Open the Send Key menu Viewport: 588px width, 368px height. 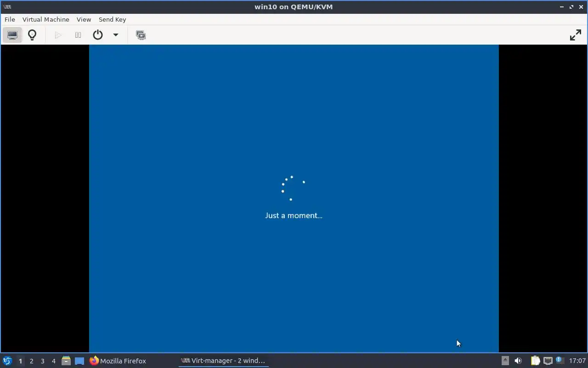(x=112, y=19)
